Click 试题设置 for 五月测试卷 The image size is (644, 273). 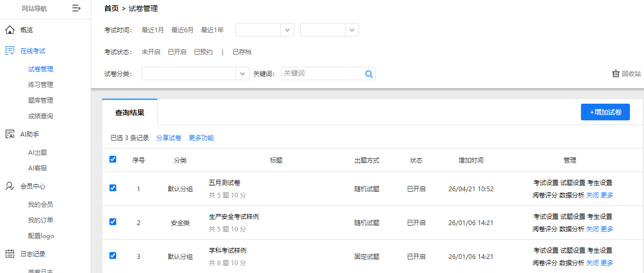[x=573, y=183]
